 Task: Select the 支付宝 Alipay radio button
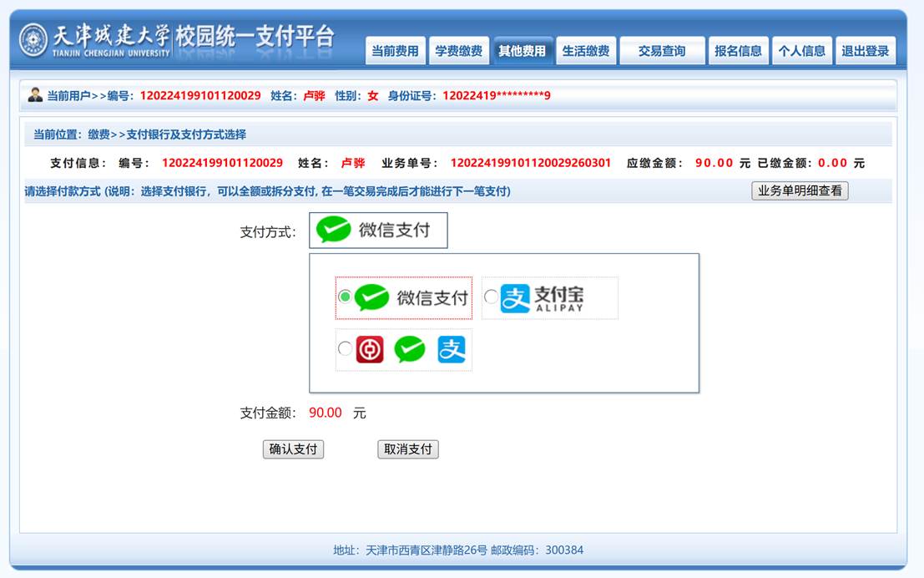coord(491,297)
